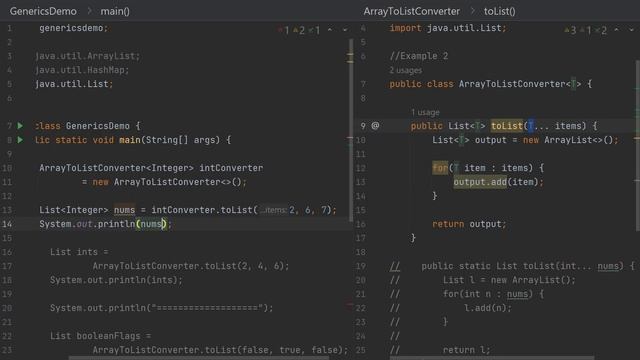Click 'GenericsDemo' class name declaration
The image size is (640, 360).
tap(98, 126)
